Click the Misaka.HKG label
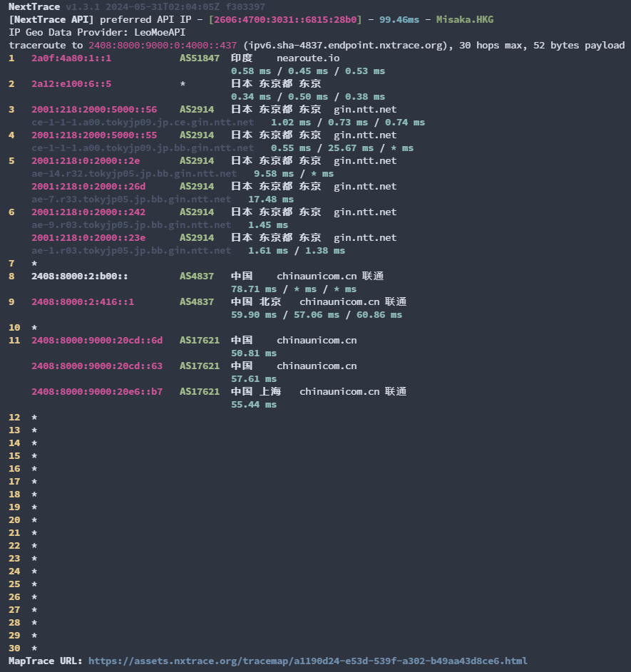The image size is (631, 672). pos(465,20)
